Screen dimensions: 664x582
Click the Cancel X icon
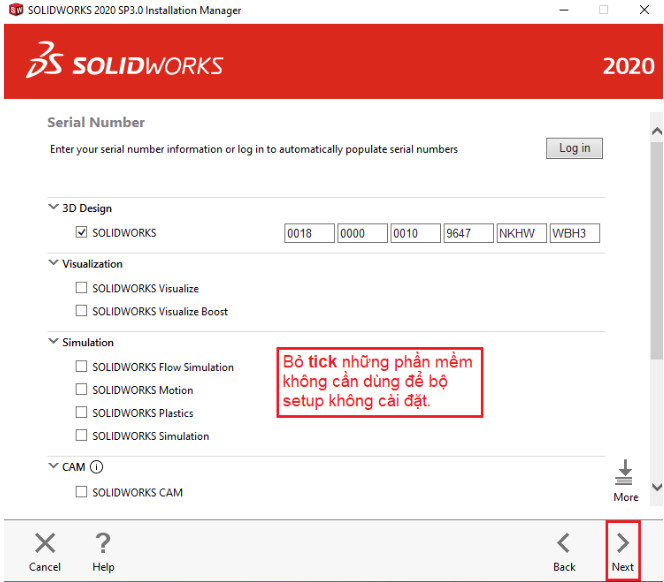coord(45,544)
